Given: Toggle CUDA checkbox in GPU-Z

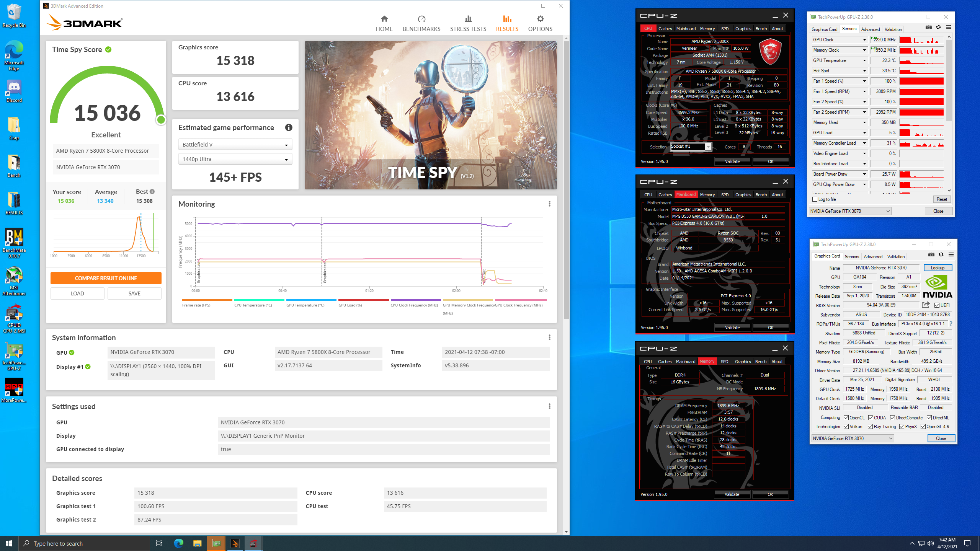Looking at the screenshot, I should click(x=871, y=418).
